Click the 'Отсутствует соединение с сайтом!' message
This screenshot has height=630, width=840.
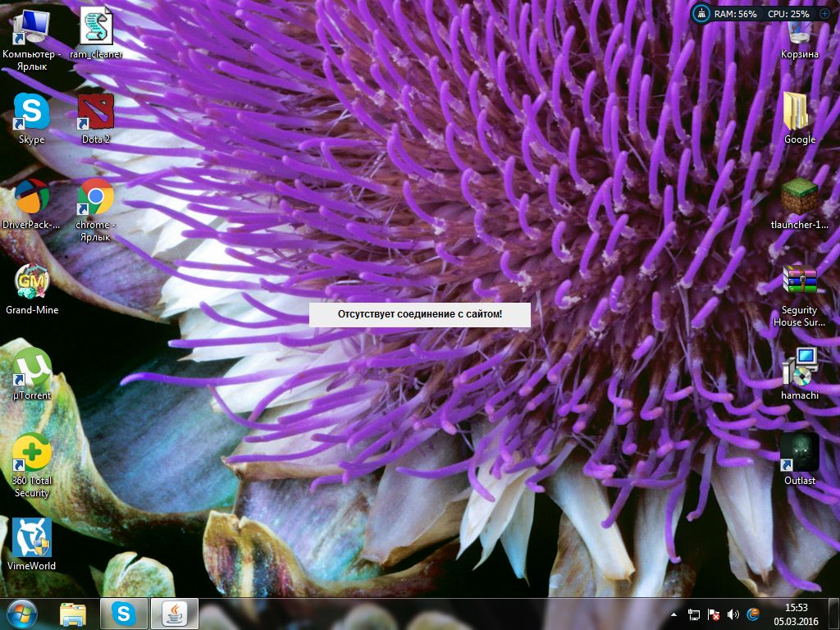click(x=420, y=314)
